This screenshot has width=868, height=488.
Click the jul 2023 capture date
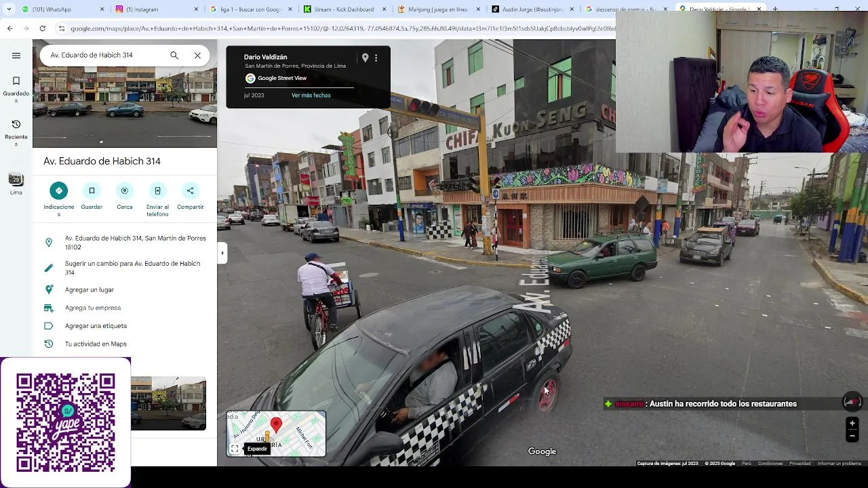point(254,96)
